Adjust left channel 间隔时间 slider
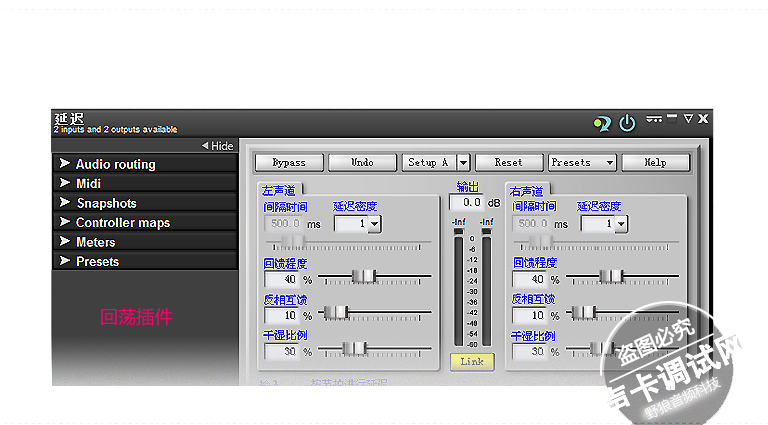 point(293,242)
